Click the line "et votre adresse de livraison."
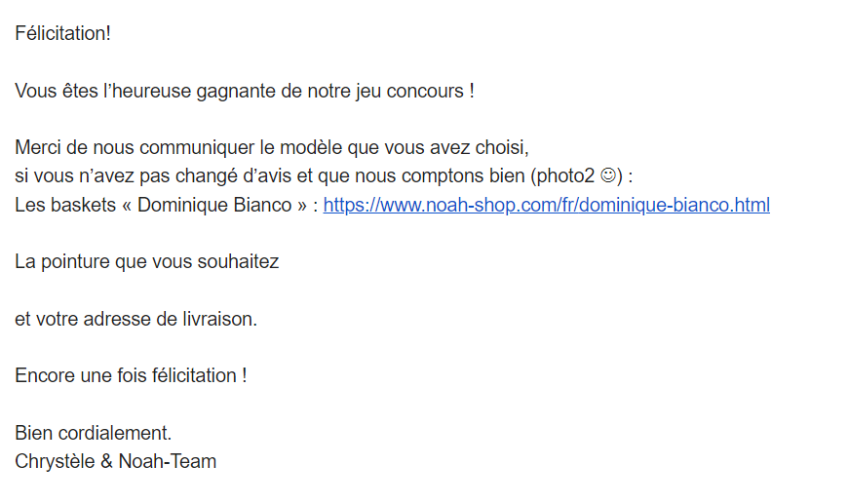The width and height of the screenshot is (849, 504). 136,319
